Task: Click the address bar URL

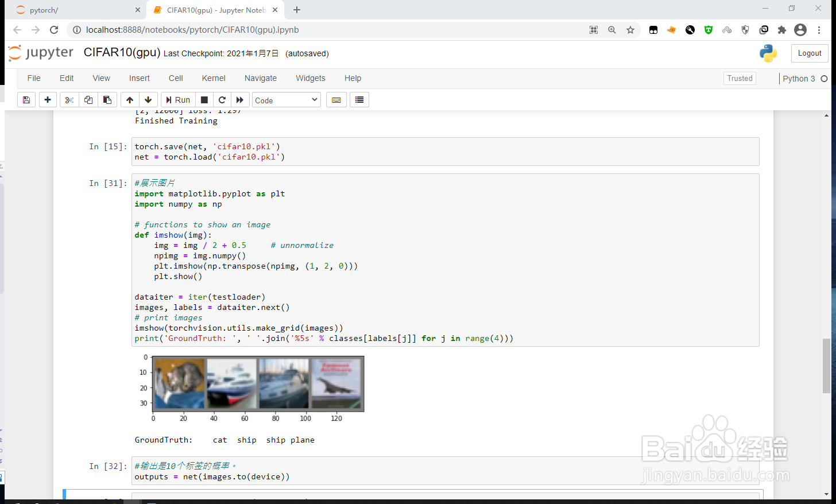Action: pyautogui.click(x=192, y=30)
